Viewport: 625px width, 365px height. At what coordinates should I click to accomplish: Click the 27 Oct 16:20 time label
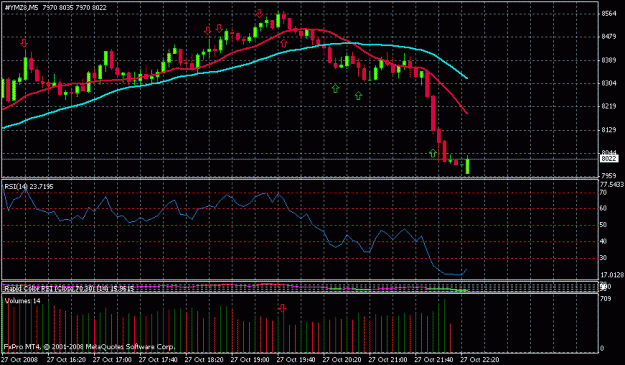tap(66, 359)
